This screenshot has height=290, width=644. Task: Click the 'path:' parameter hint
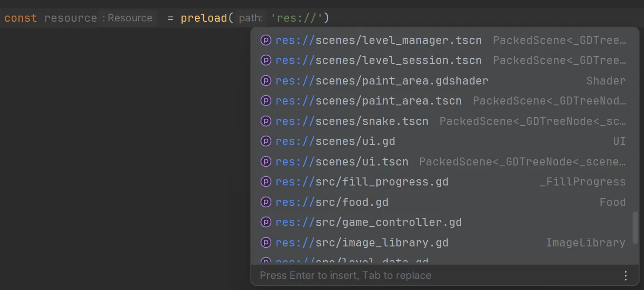(250, 18)
